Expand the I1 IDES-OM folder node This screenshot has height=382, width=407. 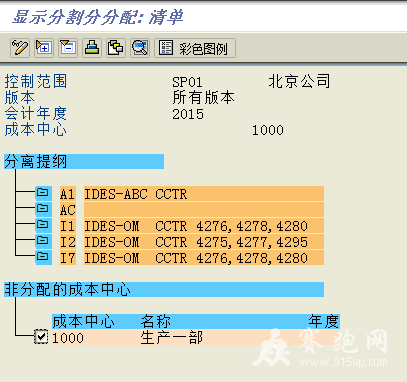pos(43,225)
